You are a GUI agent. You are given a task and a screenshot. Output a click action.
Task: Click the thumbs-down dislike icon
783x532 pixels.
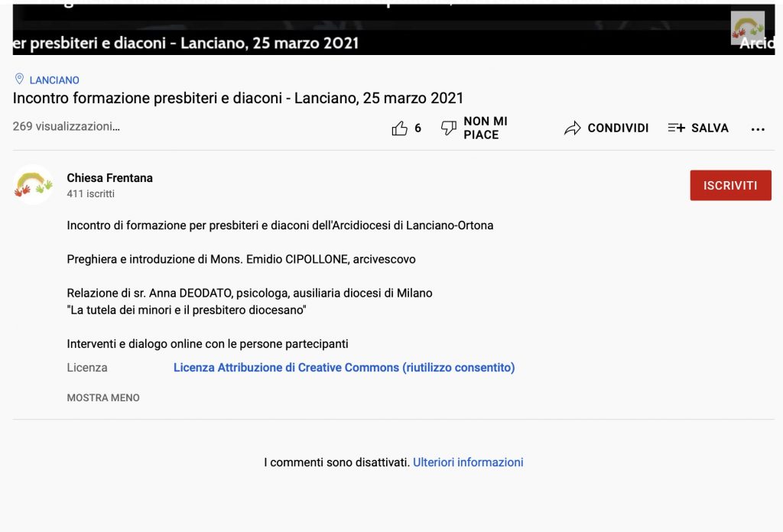tap(449, 128)
